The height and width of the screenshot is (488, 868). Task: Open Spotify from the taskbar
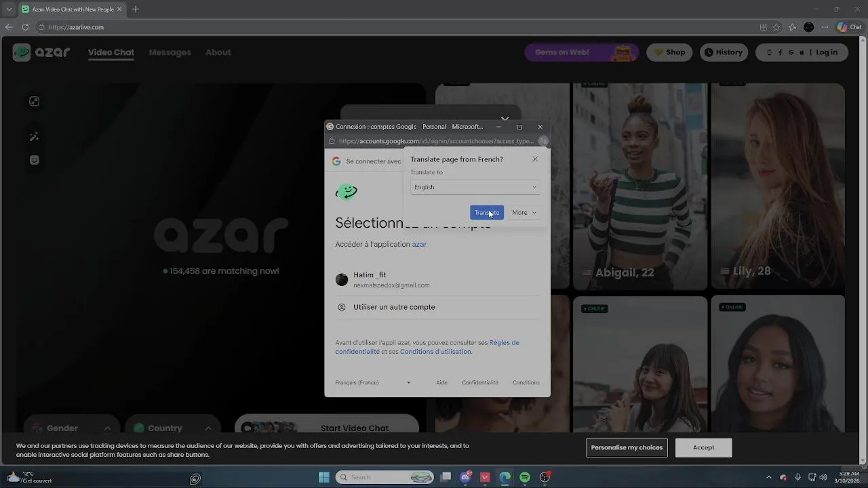(x=525, y=477)
